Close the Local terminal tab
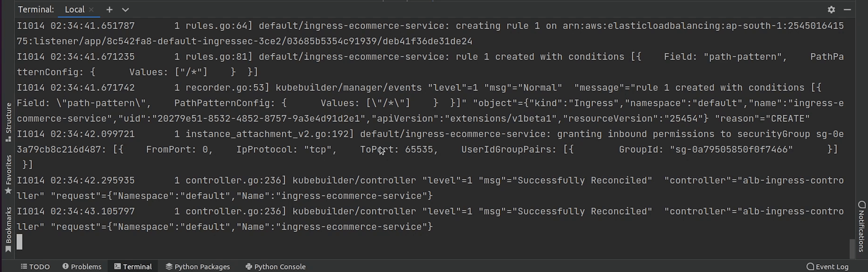The image size is (868, 272). pos(91,10)
